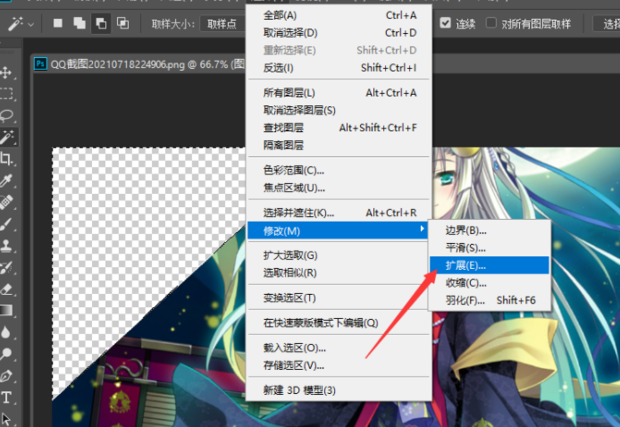Choose 取消选择(D) menu entry
The width and height of the screenshot is (620, 427).
click(339, 32)
